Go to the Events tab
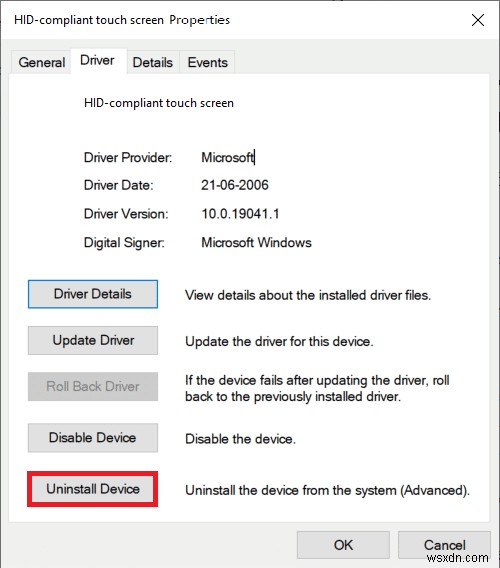The height and width of the screenshot is (568, 500). (208, 62)
